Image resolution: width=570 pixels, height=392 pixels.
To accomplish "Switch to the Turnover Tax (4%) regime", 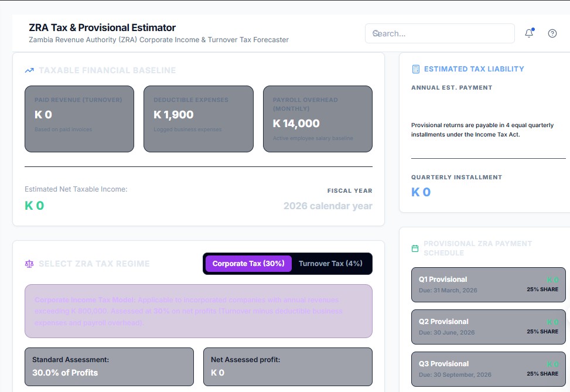I will point(330,264).
